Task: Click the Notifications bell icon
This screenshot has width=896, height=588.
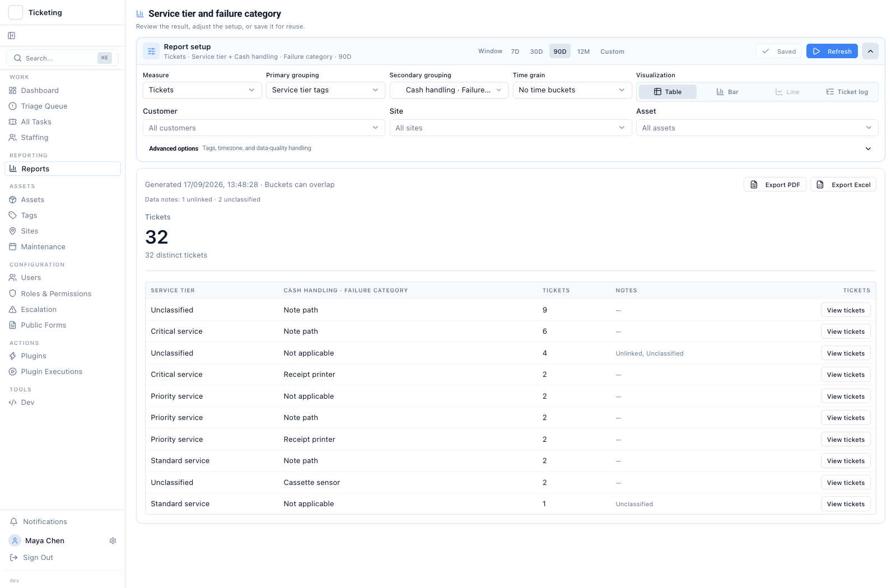Action: [x=14, y=522]
